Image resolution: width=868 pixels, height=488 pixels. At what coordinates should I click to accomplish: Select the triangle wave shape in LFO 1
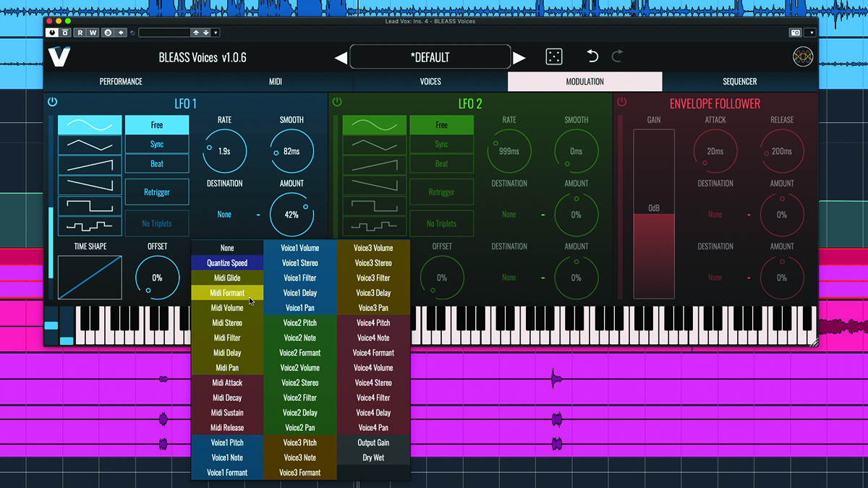(x=90, y=145)
